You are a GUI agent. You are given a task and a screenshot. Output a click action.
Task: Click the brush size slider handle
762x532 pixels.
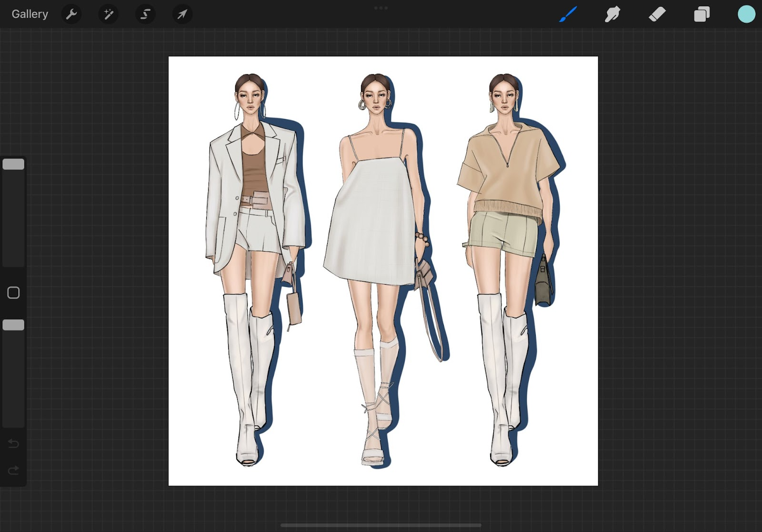(13, 164)
